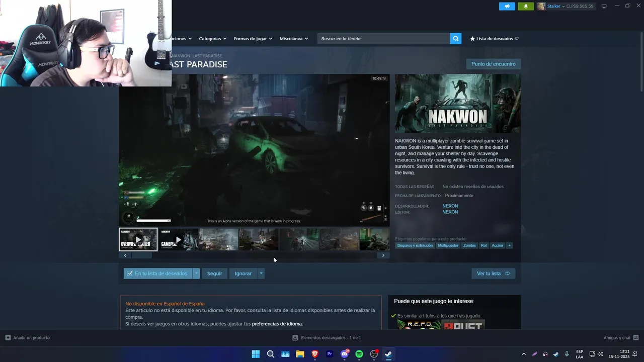Expand the wishlist button dropdown arrow
Screen dimensions: 644x362
196,274
